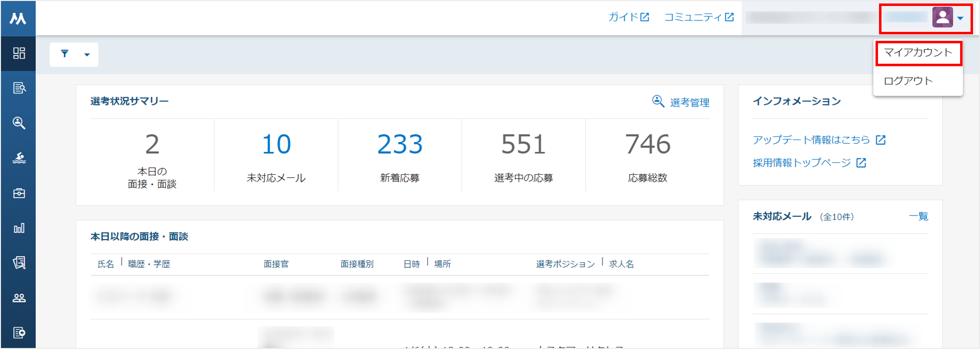The height and width of the screenshot is (349, 980).
Task: Open the ガイド link
Action: 623,17
